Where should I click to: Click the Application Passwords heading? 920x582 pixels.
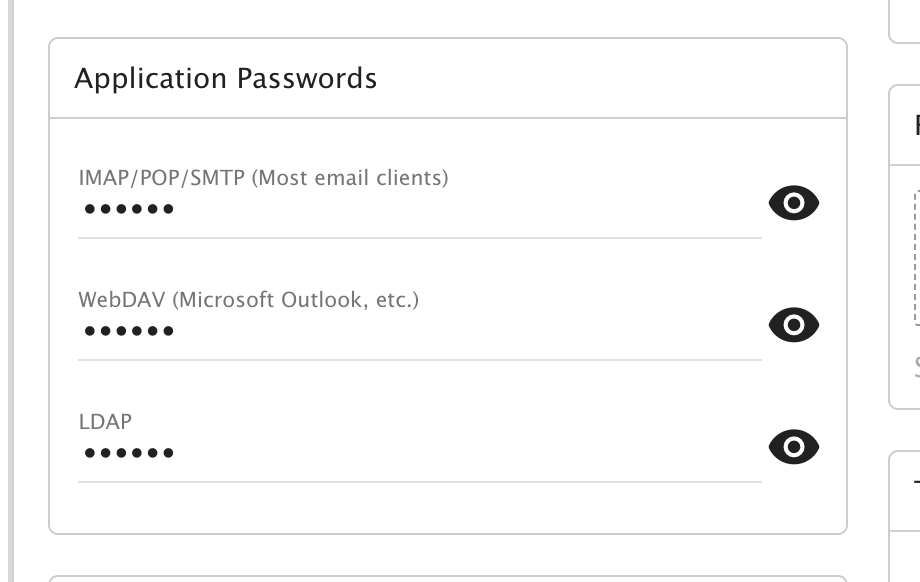pyautogui.click(x=226, y=78)
